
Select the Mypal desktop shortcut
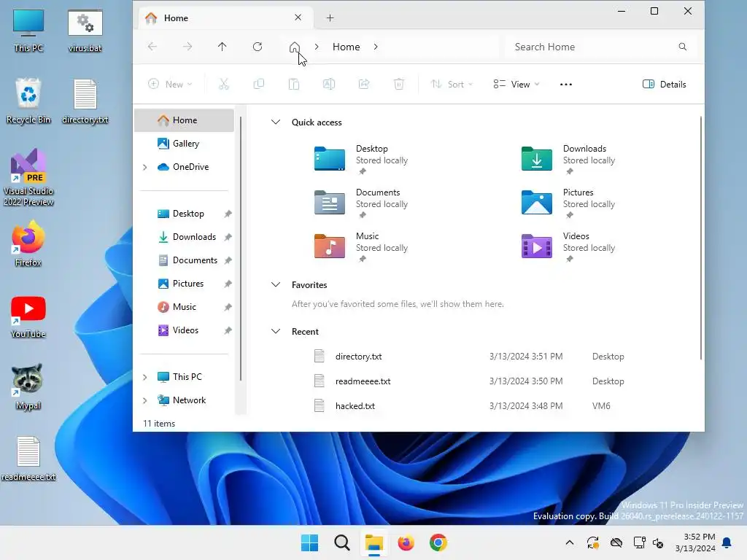tap(28, 386)
